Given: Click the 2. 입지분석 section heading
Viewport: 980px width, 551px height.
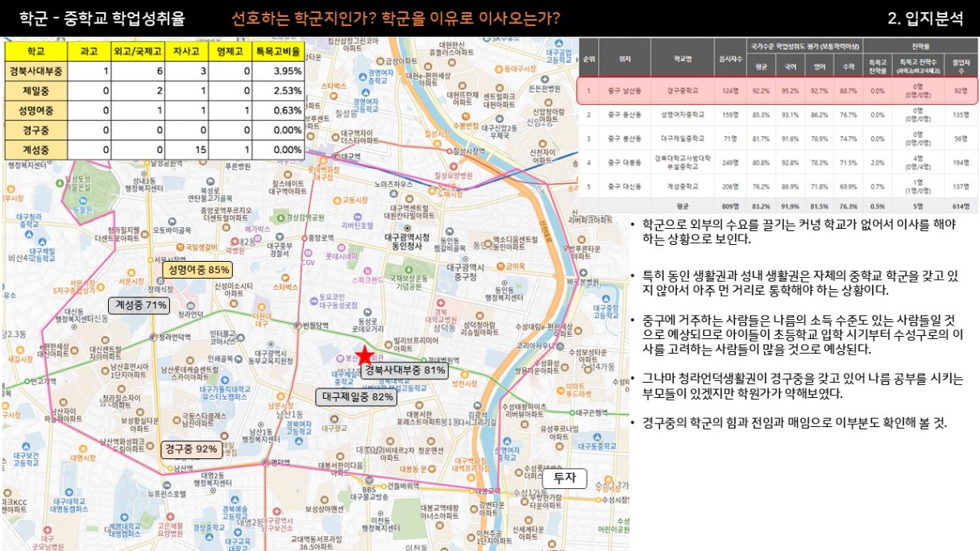Looking at the screenshot, I should coord(924,19).
